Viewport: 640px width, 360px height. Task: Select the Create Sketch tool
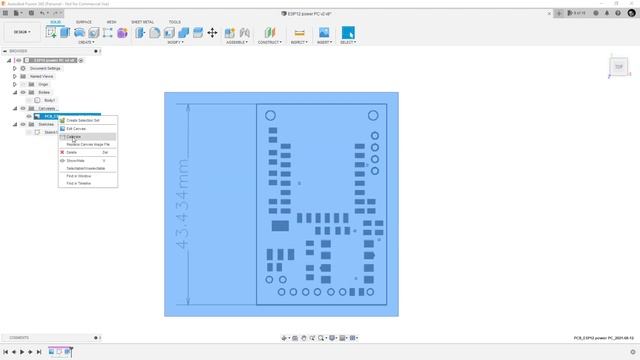[x=51, y=33]
